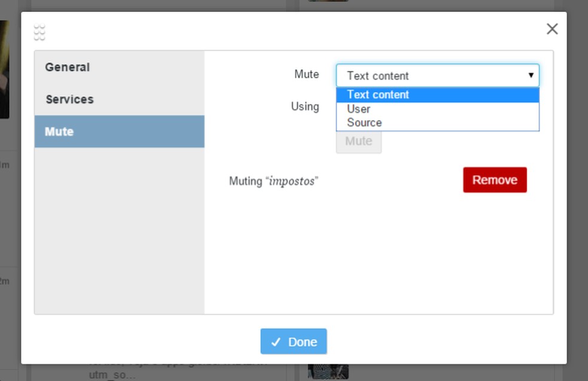The height and width of the screenshot is (381, 588).
Task: Select the Mute tab in the sidebar
Action: click(x=59, y=132)
